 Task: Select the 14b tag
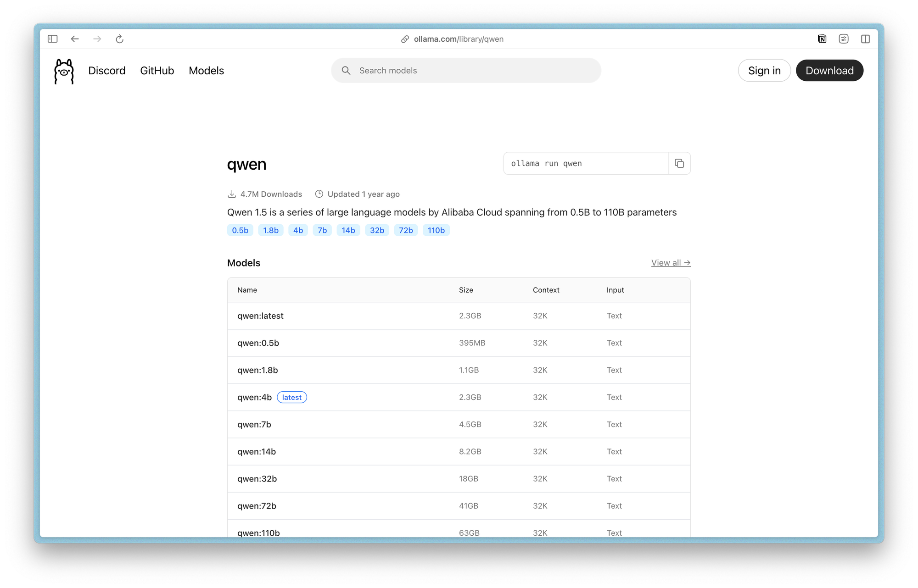pos(348,230)
